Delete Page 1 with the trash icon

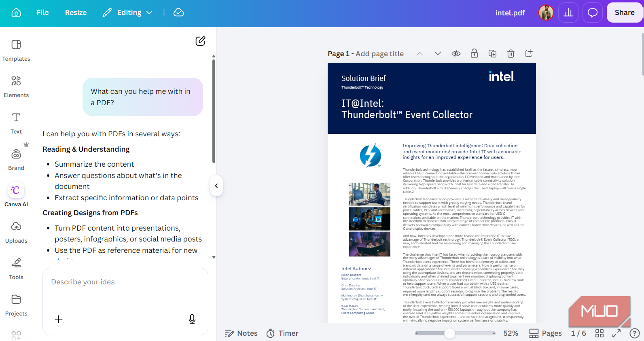tap(511, 53)
